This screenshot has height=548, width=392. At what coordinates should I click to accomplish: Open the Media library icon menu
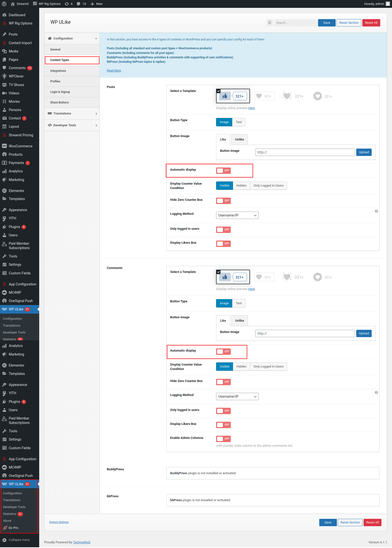tap(4, 51)
